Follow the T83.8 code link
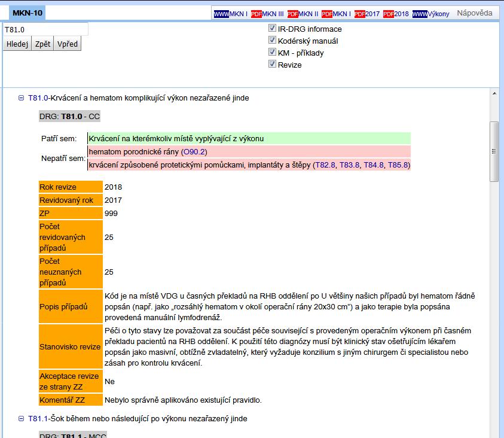 pyautogui.click(x=349, y=165)
